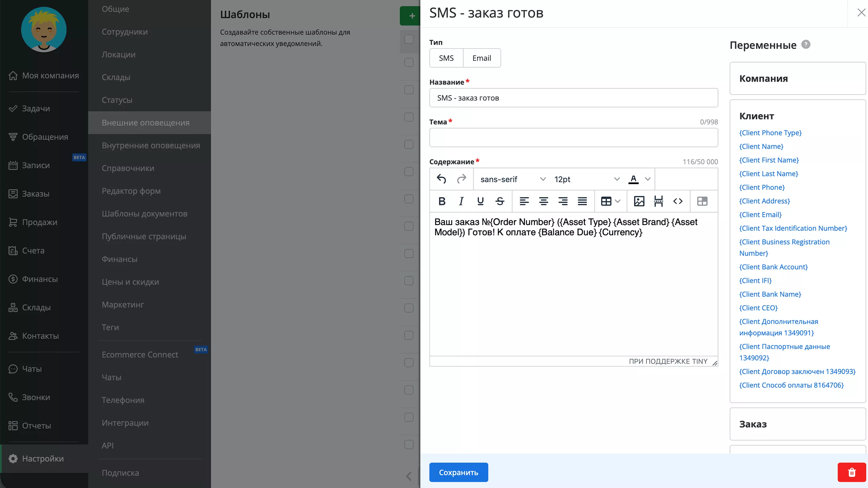Apply strikethrough formatting to text
This screenshot has width=868, height=488.
click(x=500, y=201)
